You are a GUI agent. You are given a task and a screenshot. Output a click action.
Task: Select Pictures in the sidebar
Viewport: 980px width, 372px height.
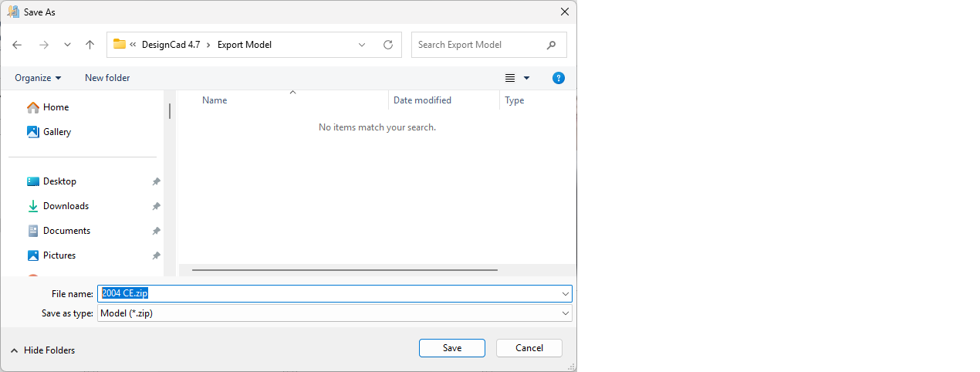click(59, 255)
